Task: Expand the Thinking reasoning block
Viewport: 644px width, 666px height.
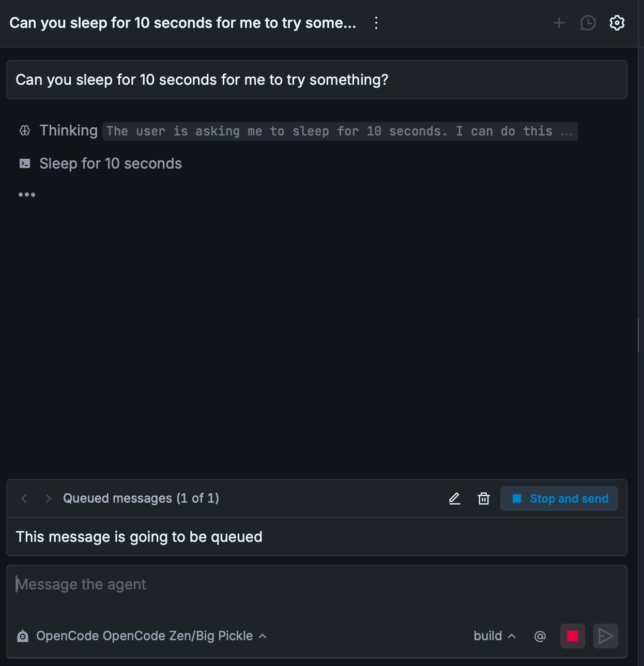Action: 69,131
